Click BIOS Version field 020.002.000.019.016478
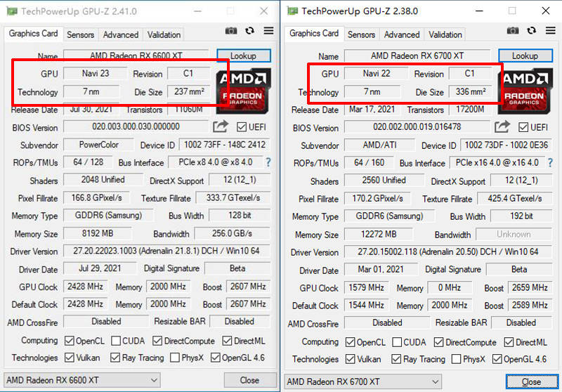Viewport: 562px width, 392px height. tap(417, 127)
